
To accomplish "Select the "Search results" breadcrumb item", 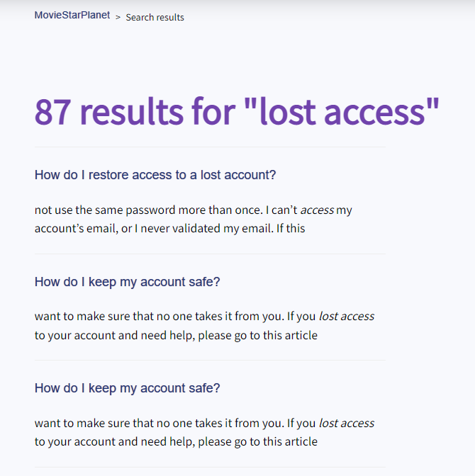I will 155,17.
